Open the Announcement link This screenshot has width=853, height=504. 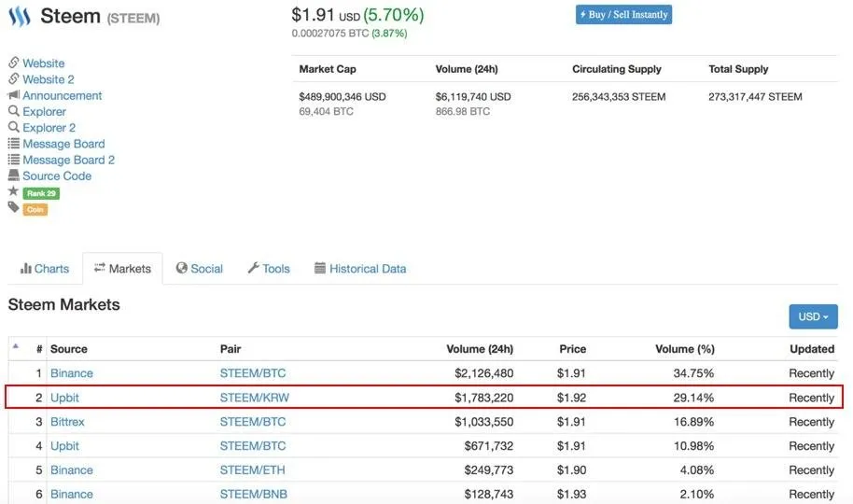[62, 95]
